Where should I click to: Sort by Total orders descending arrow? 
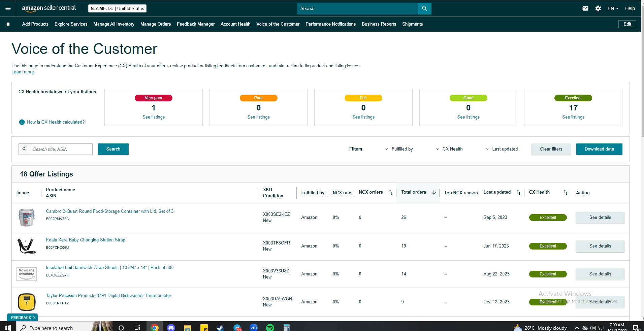(434, 192)
